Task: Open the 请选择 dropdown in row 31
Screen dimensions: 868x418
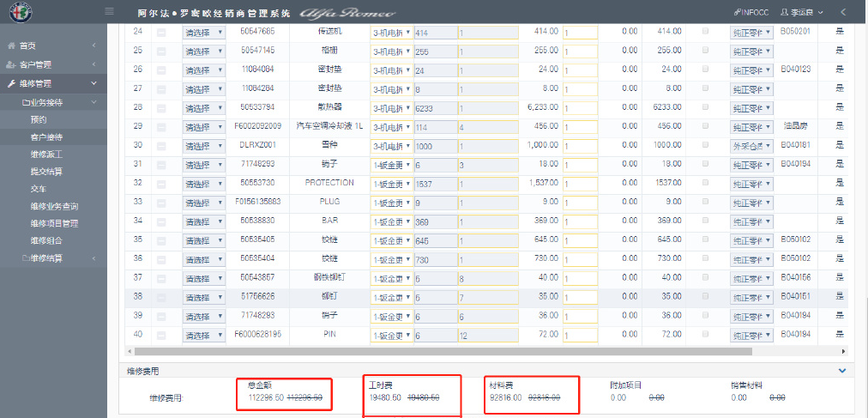Action: [204, 165]
